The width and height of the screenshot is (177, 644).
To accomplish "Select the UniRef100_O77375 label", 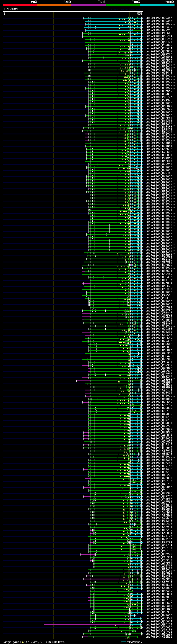I will tap(159, 494).
